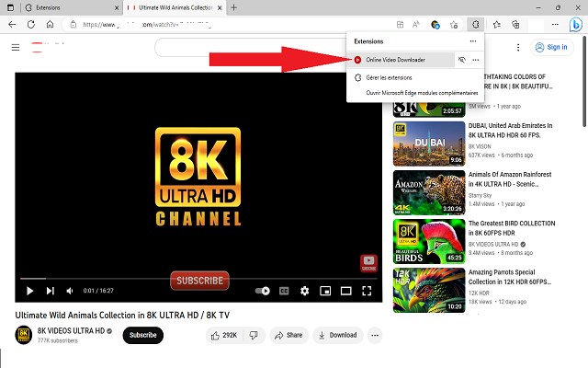The width and height of the screenshot is (588, 368).
Task: Open YouTube settings three-dot menu
Action: (518, 47)
